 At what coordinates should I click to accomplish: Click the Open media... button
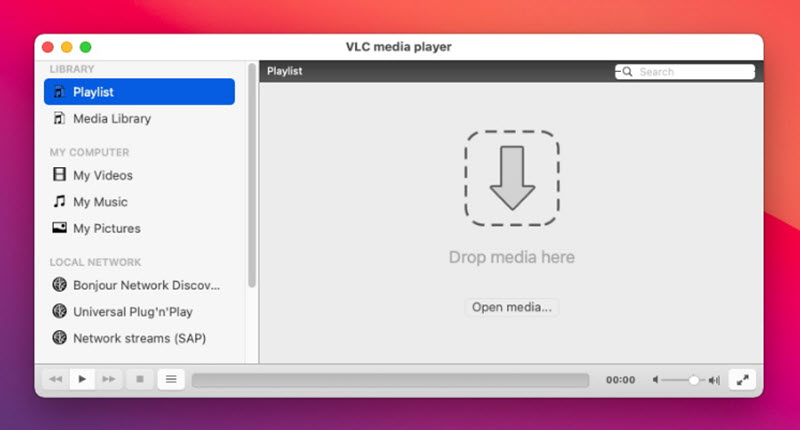511,307
